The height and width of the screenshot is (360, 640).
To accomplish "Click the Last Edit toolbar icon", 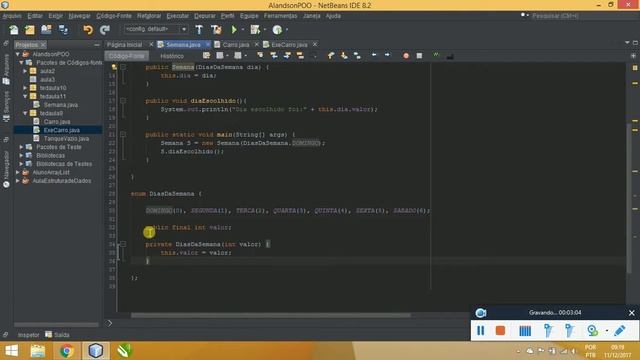I will [207, 56].
